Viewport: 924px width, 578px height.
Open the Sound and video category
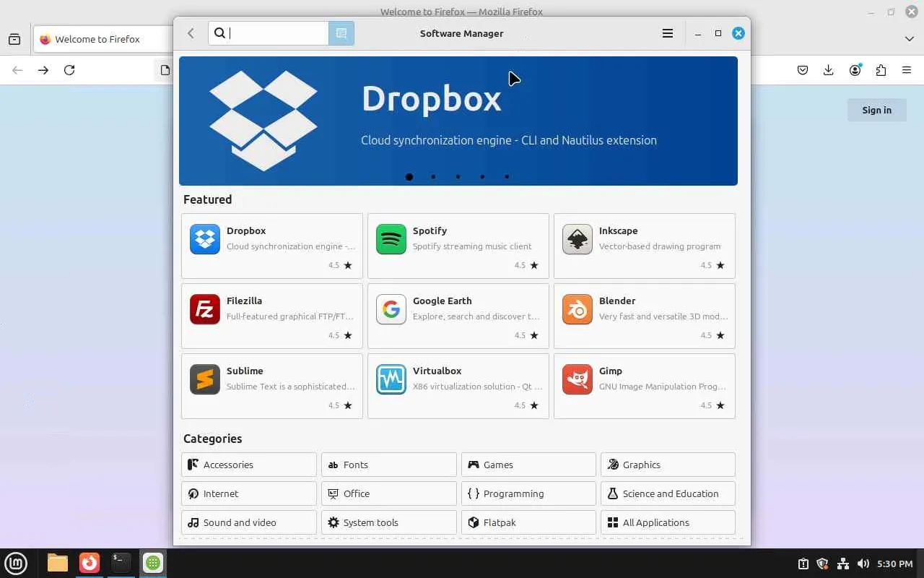point(249,522)
